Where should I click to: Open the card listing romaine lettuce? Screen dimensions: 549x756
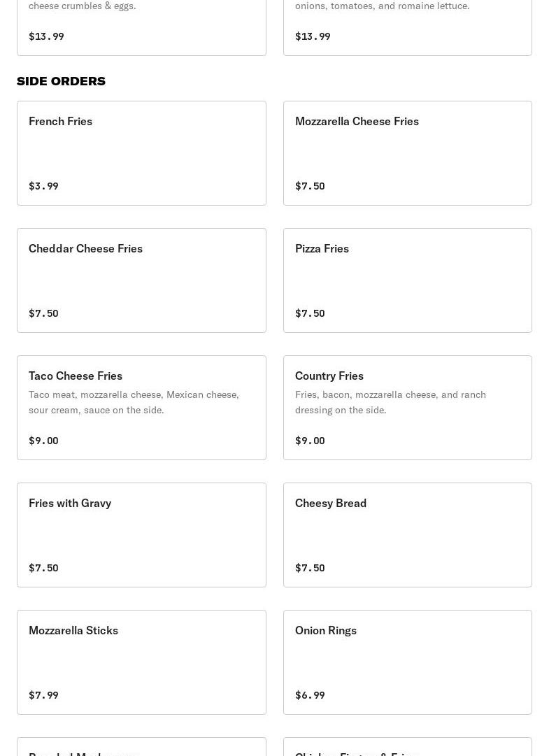tap(407, 27)
